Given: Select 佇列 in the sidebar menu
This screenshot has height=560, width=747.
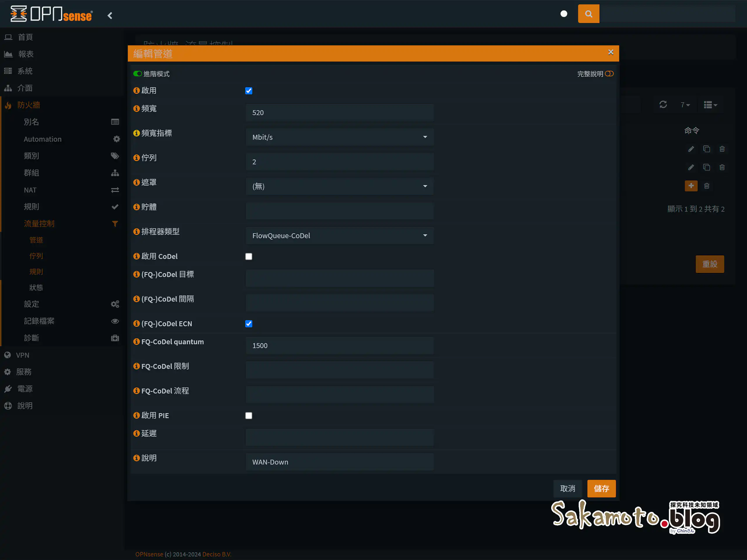Looking at the screenshot, I should click(36, 256).
